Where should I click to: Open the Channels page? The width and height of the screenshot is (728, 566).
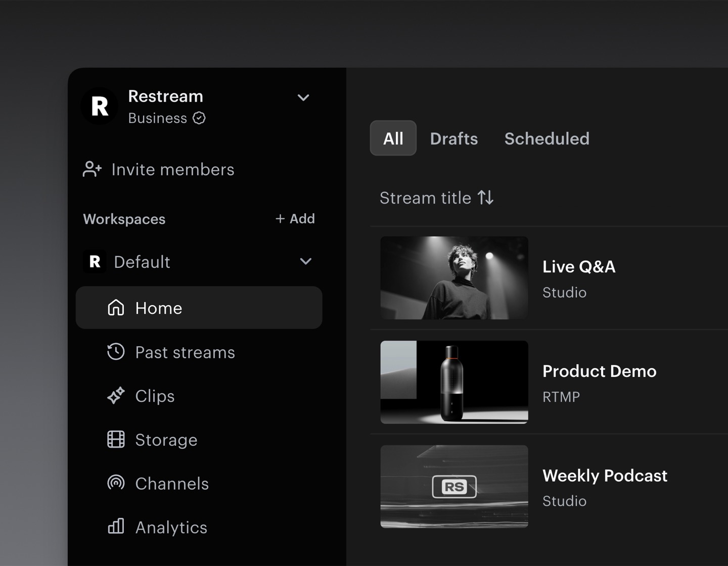click(172, 484)
